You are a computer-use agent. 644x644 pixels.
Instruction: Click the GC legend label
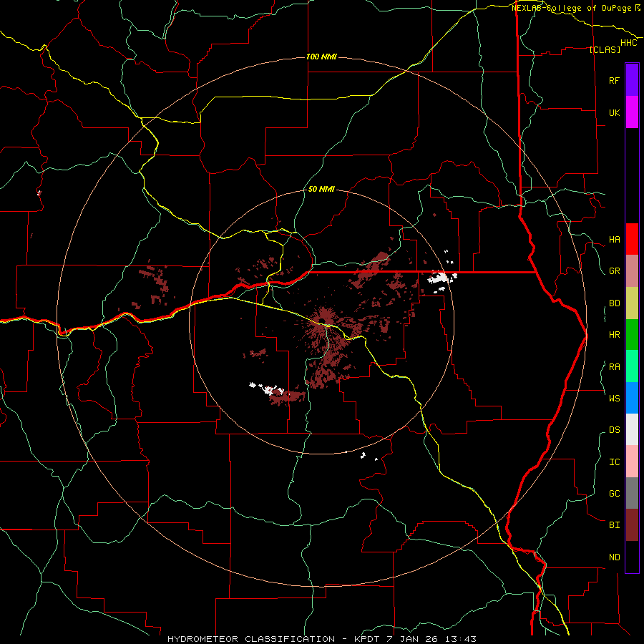pyautogui.click(x=614, y=494)
